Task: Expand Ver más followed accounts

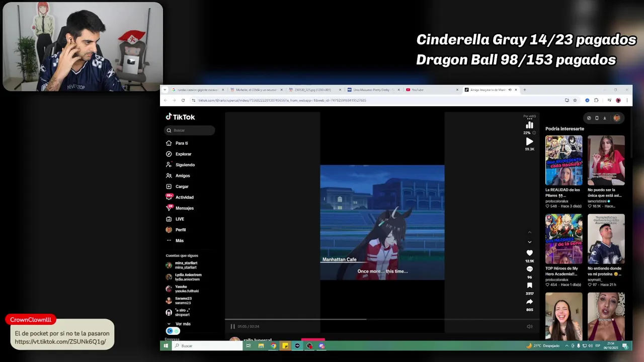Action: click(179, 324)
